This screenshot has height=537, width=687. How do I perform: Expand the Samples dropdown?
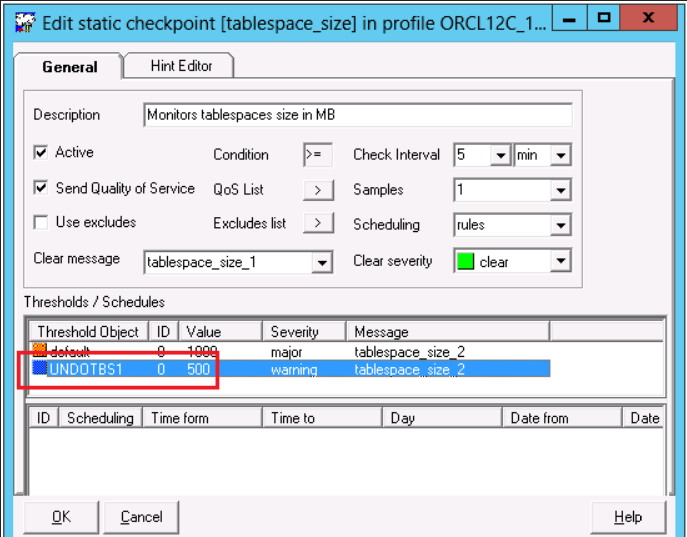[x=561, y=190]
